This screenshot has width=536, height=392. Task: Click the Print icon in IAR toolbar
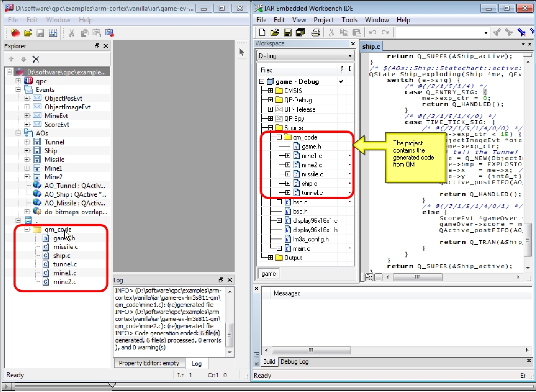tap(316, 32)
